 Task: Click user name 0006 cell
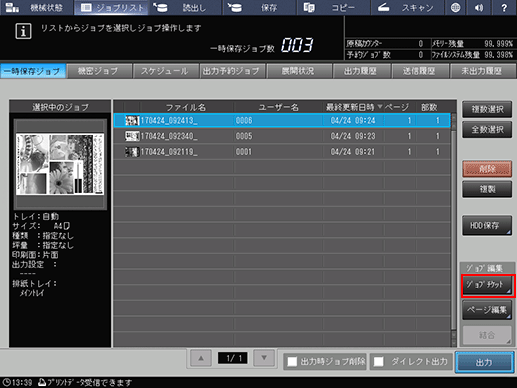click(244, 120)
